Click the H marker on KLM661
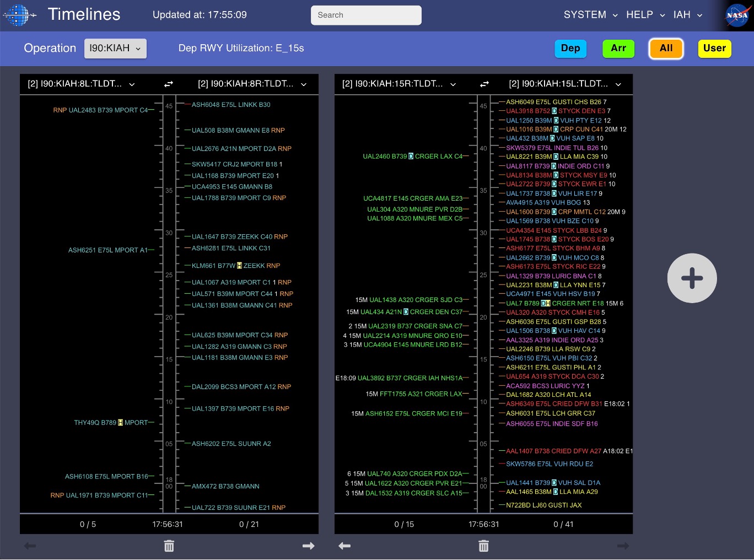The height and width of the screenshot is (560, 754). (x=239, y=266)
